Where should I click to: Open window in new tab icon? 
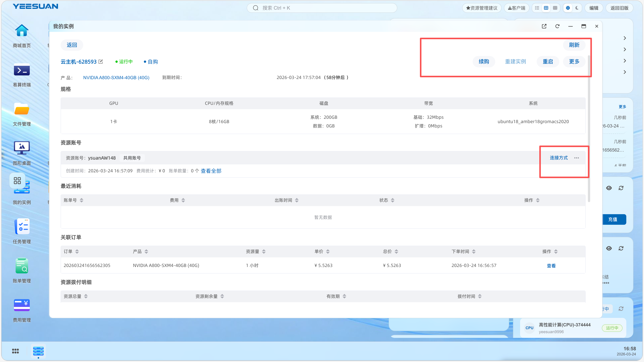coord(544,26)
